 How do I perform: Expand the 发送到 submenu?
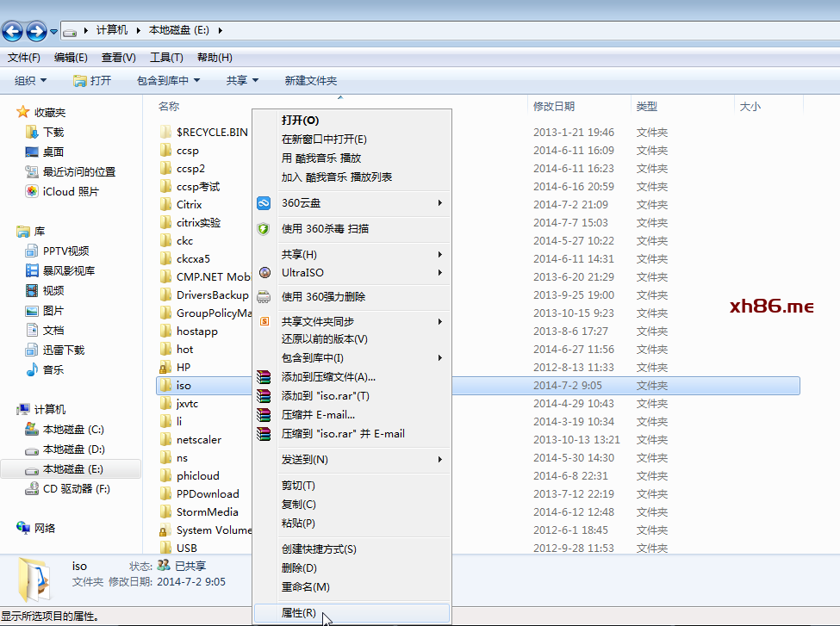pyautogui.click(x=352, y=460)
